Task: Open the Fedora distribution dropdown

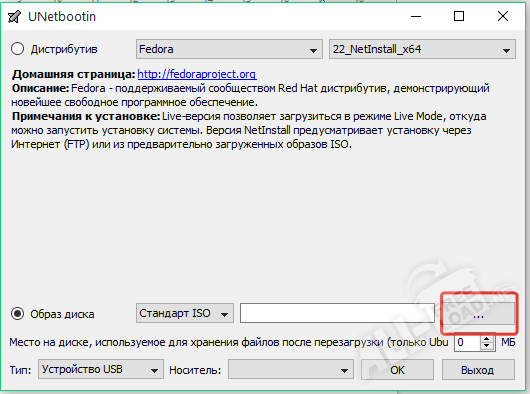Action: pos(229,49)
